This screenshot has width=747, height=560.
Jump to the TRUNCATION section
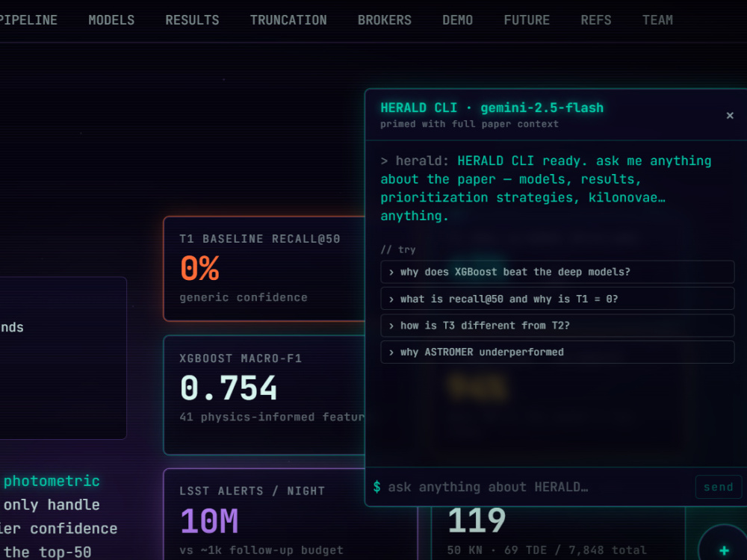click(x=288, y=20)
